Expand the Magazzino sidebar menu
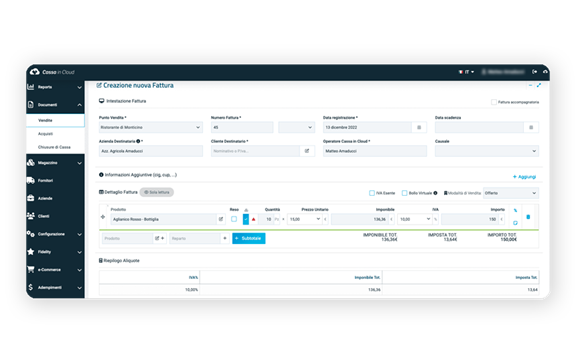 pyautogui.click(x=55, y=163)
